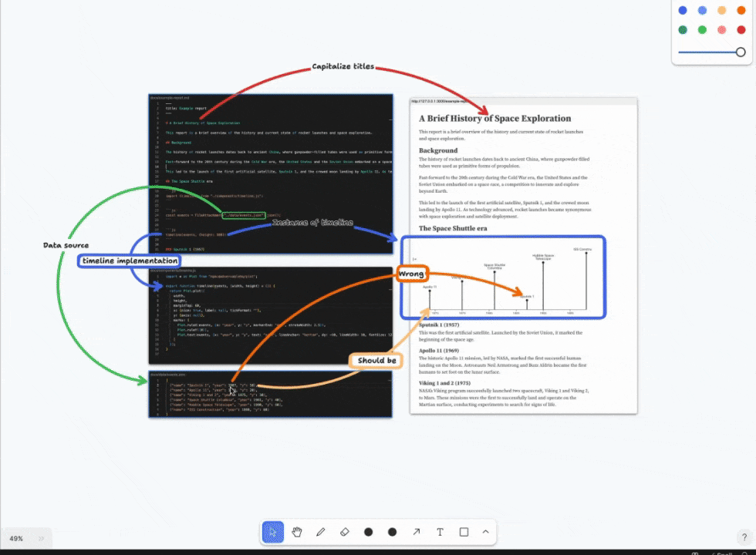Click the 'A Brief History of Space Exploration' heading

494,119
